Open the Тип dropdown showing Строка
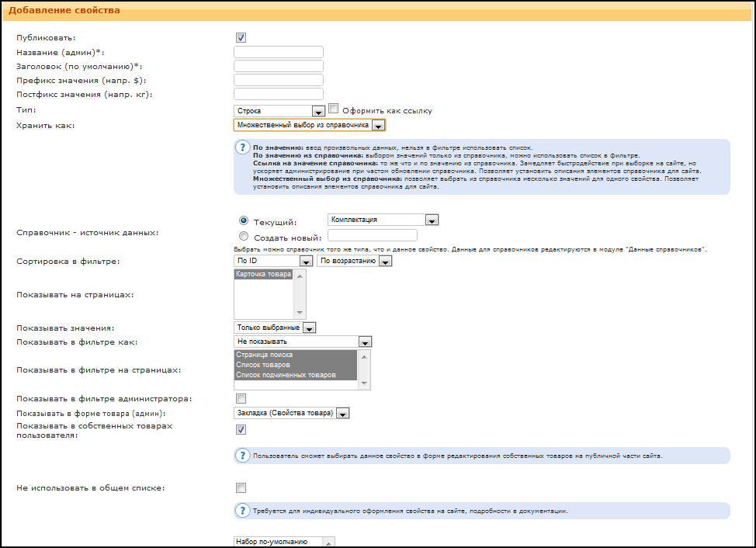Viewport: 756px width, 548px height. coord(279,111)
